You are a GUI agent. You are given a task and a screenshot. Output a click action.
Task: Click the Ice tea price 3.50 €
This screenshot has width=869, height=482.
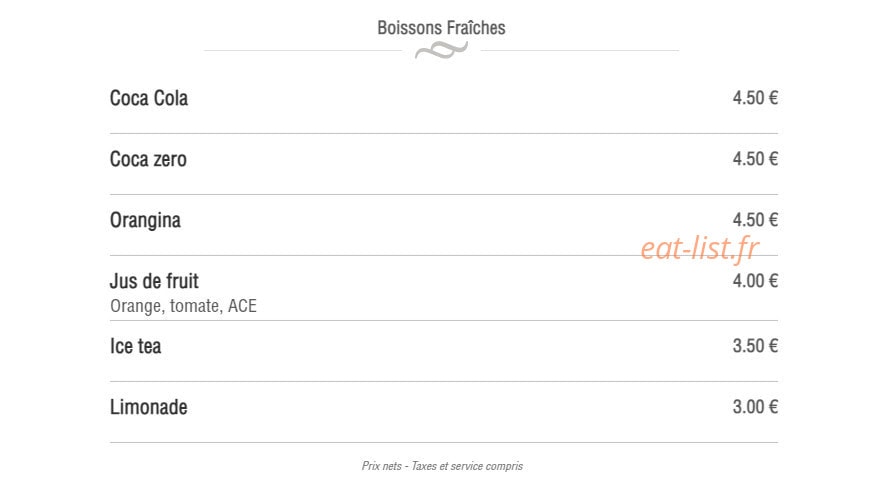(x=755, y=346)
